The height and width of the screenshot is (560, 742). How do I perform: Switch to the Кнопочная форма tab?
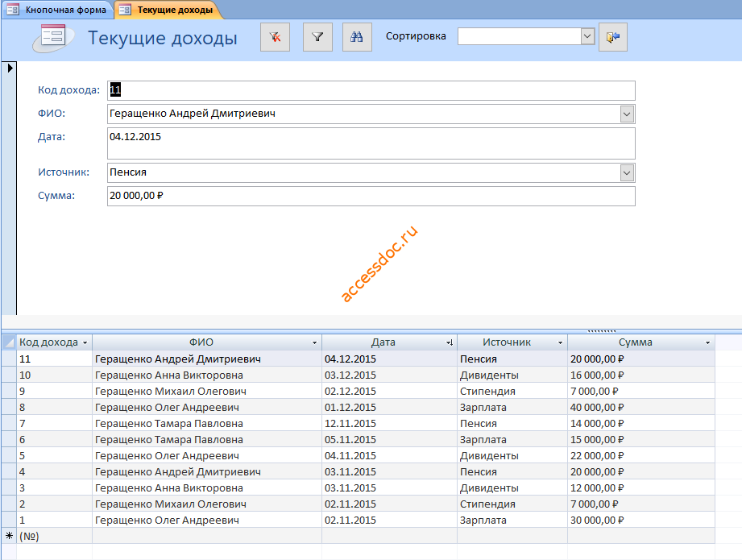[x=58, y=10]
